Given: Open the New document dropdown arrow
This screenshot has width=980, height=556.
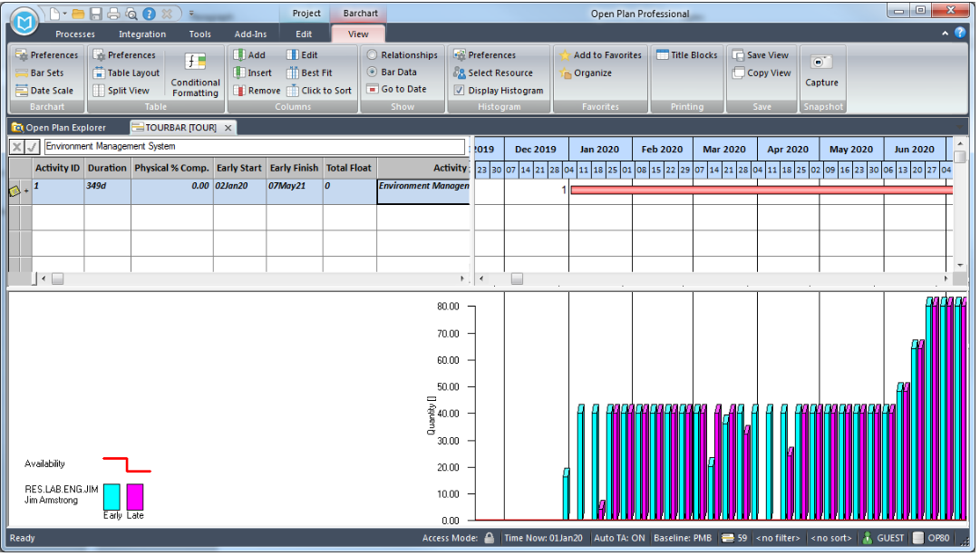Looking at the screenshot, I should pos(64,14).
